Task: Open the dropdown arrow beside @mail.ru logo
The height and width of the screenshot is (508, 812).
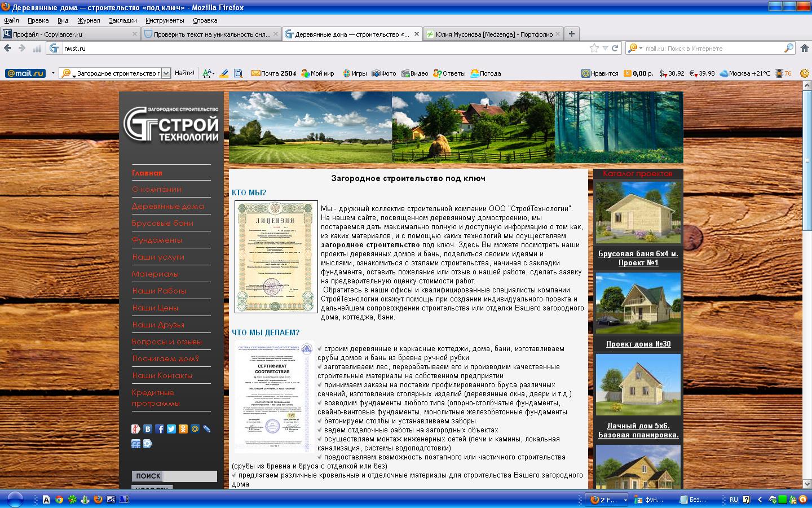Action: coord(53,73)
